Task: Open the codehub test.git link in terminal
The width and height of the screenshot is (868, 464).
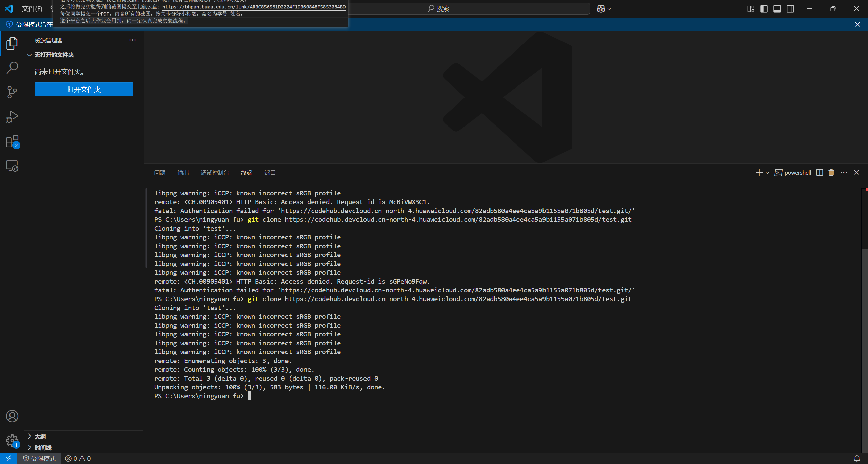Action: pyautogui.click(x=456, y=211)
